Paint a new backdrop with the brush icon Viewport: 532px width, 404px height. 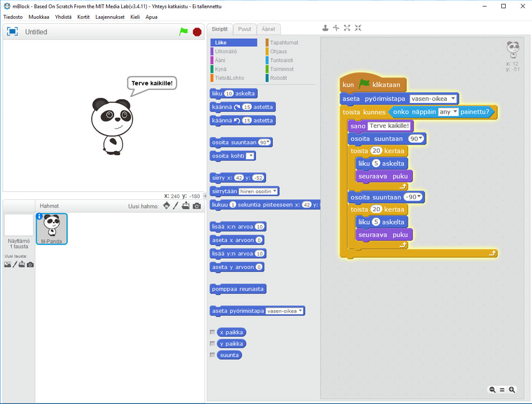(15, 264)
